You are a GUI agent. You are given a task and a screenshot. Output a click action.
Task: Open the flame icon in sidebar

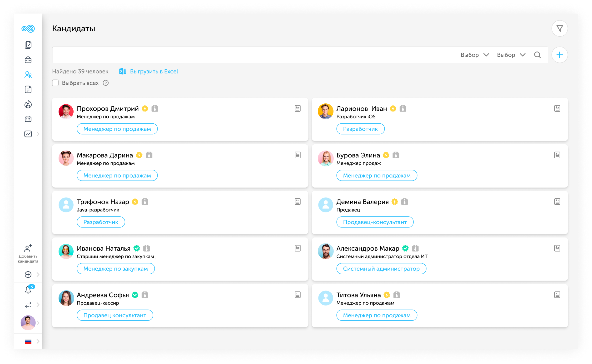[x=28, y=104]
